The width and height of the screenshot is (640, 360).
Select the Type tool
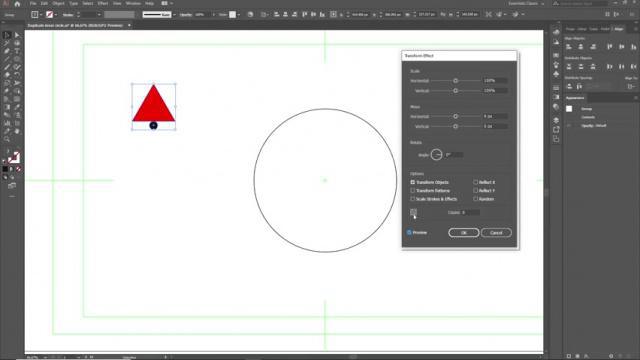click(17, 51)
